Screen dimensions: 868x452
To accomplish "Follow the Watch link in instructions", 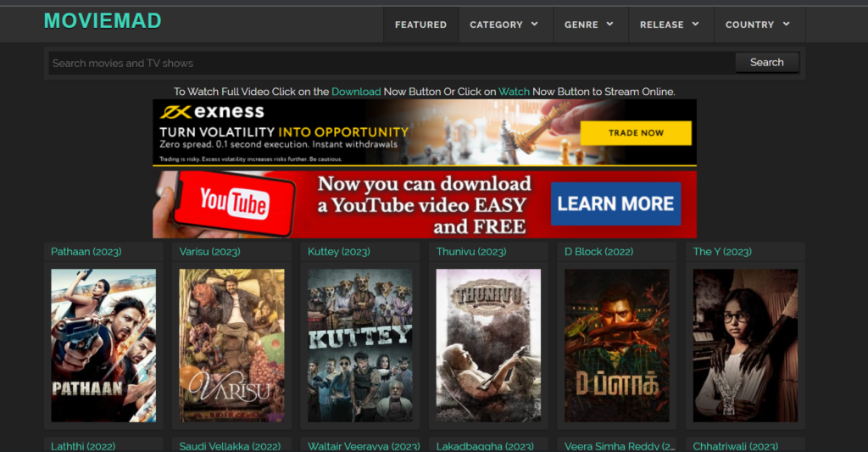I will tap(514, 92).
